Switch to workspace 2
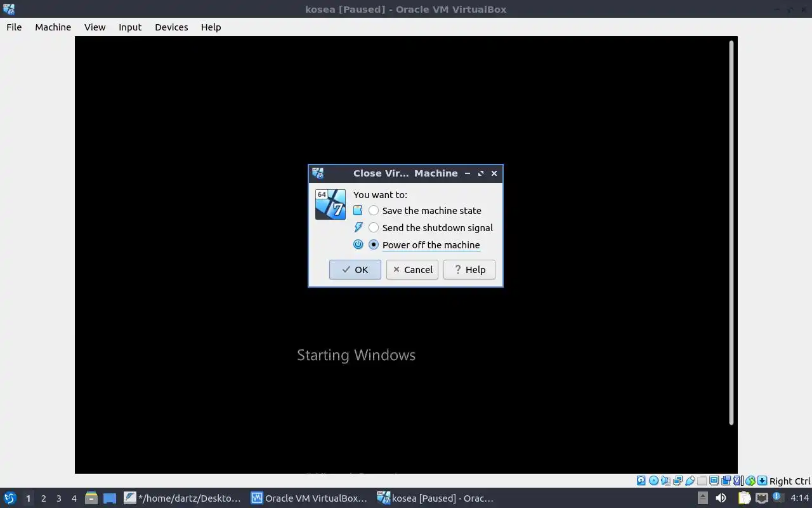This screenshot has height=508, width=812. point(43,498)
